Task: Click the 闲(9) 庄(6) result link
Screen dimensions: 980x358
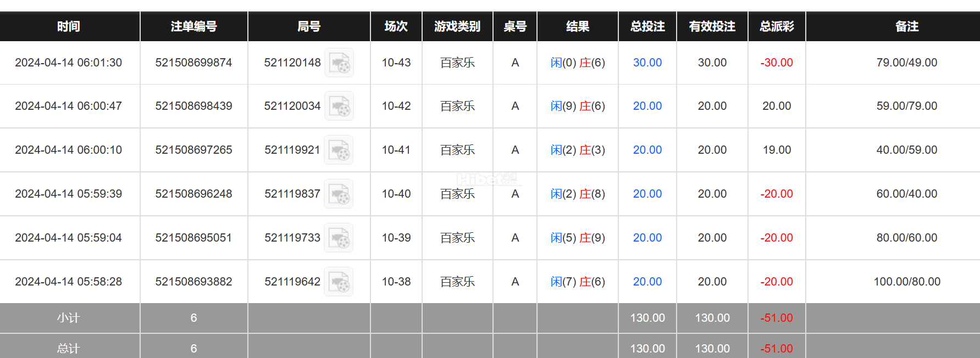Action: (x=578, y=106)
